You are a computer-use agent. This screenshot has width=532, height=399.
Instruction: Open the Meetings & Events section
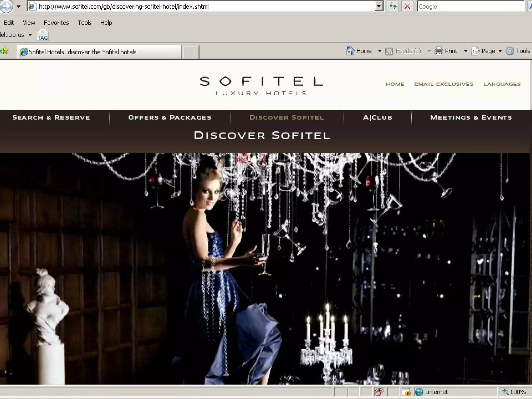471,118
